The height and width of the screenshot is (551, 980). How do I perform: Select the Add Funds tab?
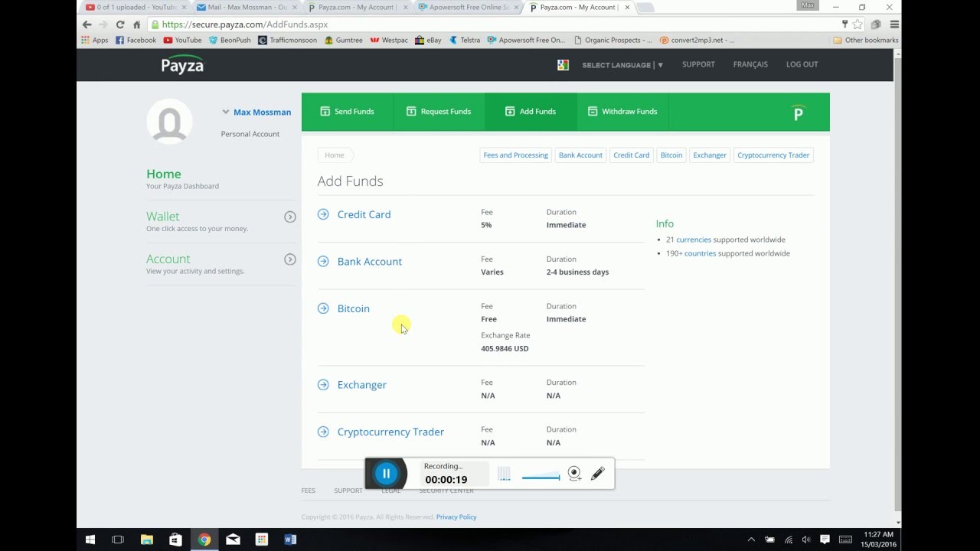(x=531, y=112)
